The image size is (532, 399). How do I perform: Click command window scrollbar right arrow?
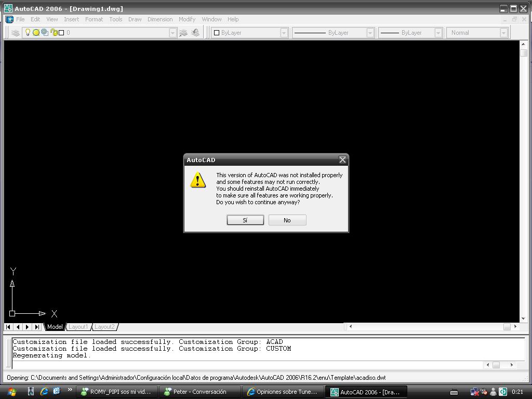coord(512,365)
